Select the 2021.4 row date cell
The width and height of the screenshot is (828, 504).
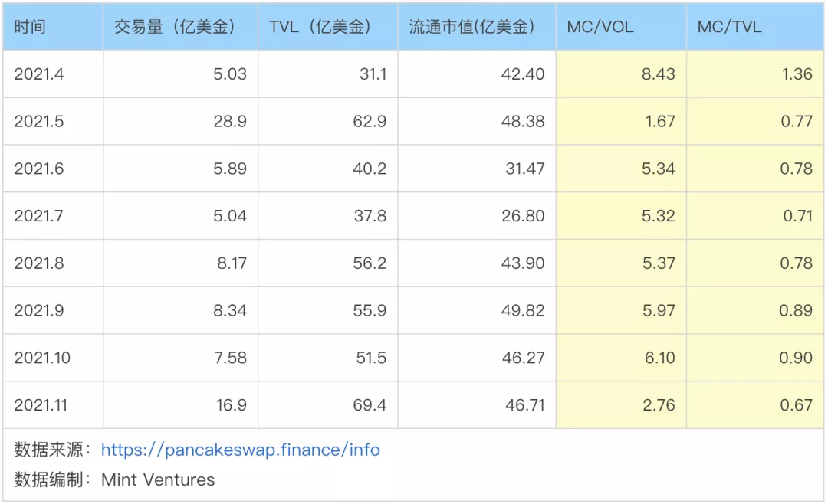point(54,74)
